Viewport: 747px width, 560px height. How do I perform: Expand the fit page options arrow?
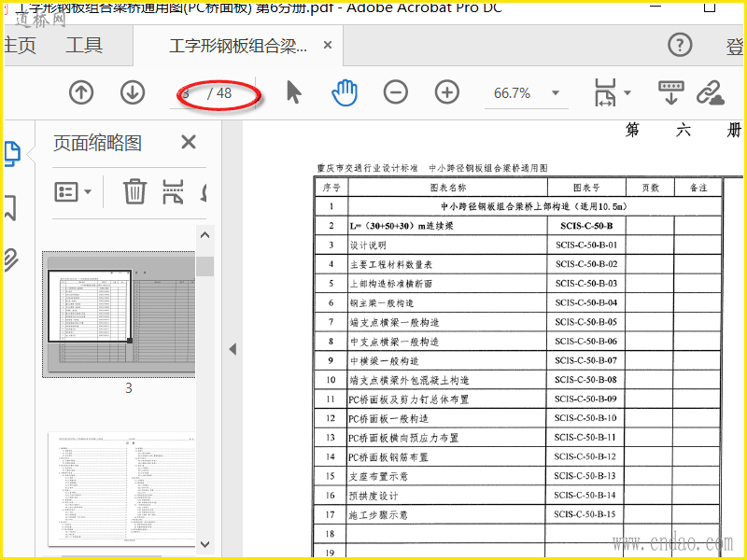click(627, 92)
